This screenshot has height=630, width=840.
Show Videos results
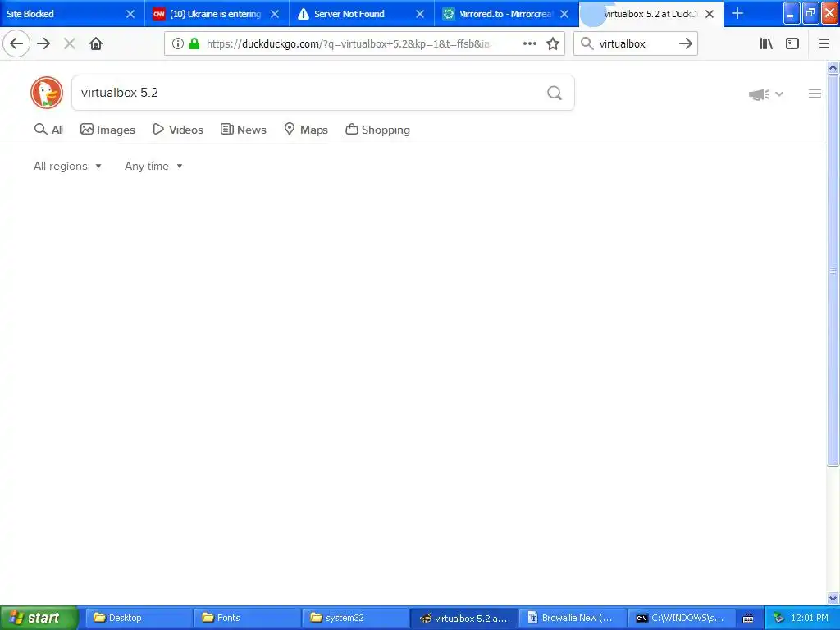[178, 130]
